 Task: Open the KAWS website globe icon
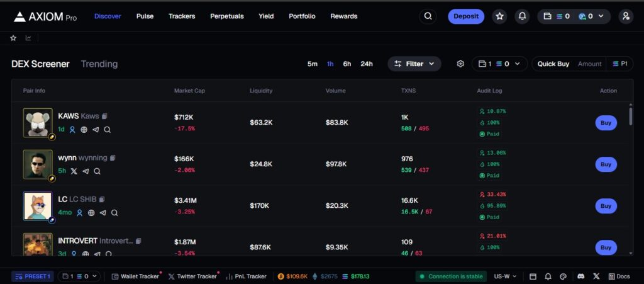[x=84, y=130]
